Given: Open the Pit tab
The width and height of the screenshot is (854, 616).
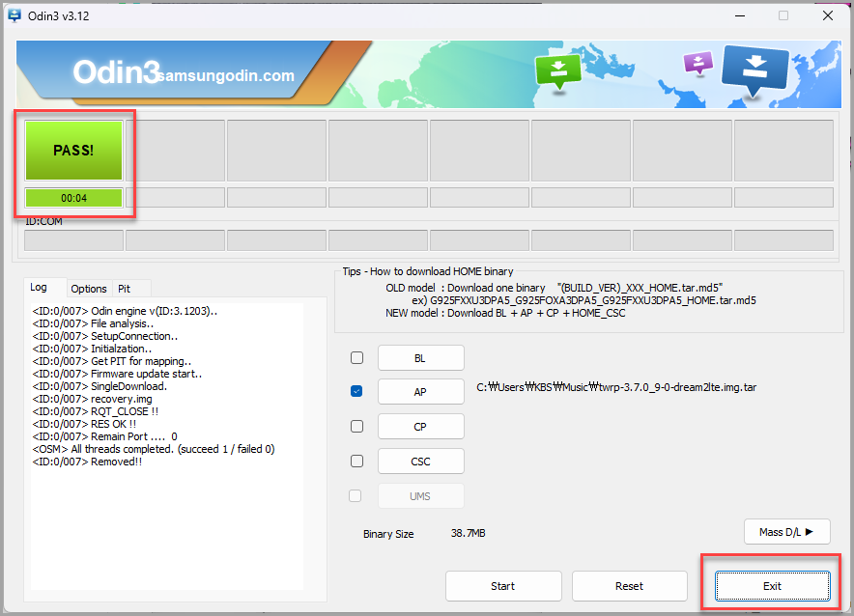Looking at the screenshot, I should [125, 289].
